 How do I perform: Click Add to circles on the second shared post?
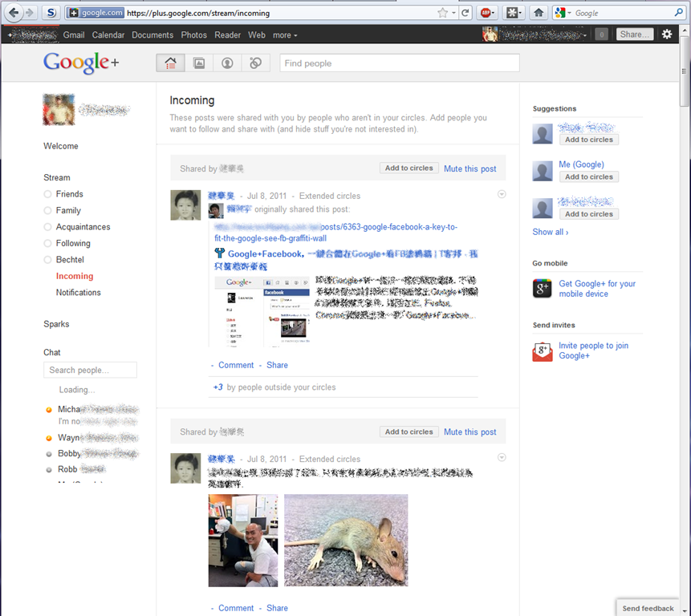pyautogui.click(x=409, y=432)
